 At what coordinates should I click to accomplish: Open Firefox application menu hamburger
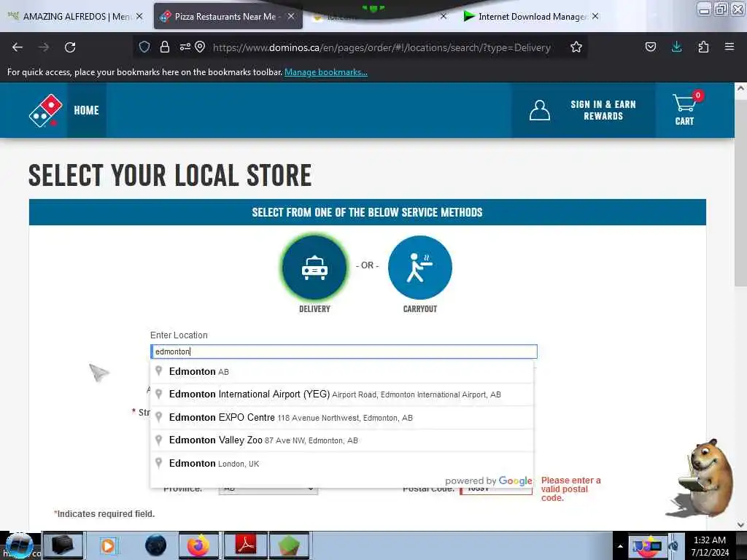coord(729,47)
